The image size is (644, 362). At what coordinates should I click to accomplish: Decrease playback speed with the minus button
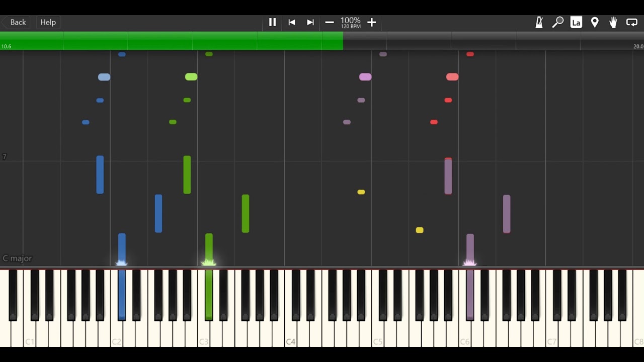click(330, 22)
